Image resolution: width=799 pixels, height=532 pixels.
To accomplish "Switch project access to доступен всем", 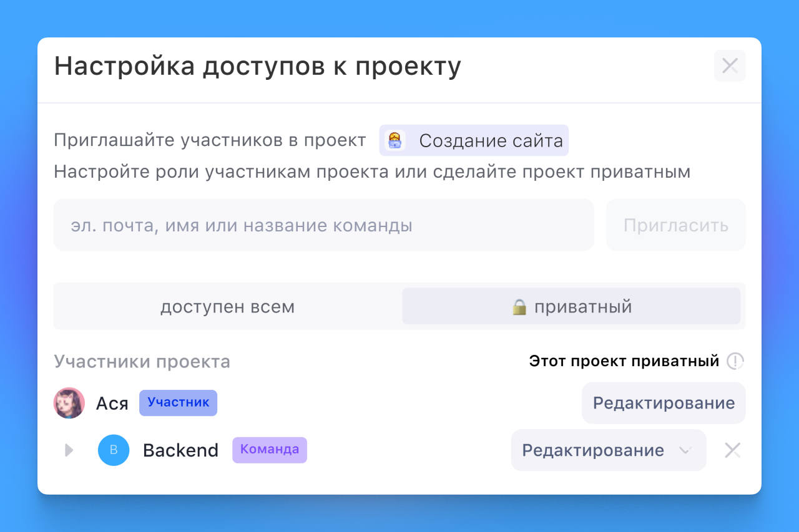I will [x=227, y=307].
